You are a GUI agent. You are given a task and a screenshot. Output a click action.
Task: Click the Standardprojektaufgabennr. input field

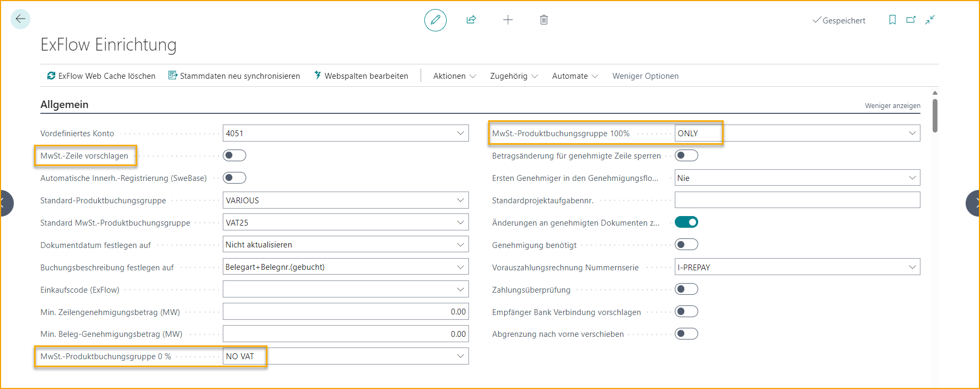(x=797, y=200)
